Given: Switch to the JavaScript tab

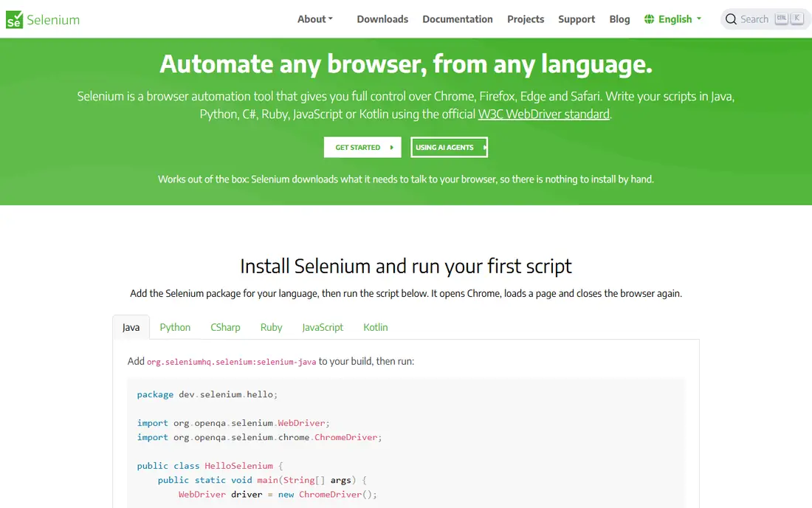Looking at the screenshot, I should point(323,327).
